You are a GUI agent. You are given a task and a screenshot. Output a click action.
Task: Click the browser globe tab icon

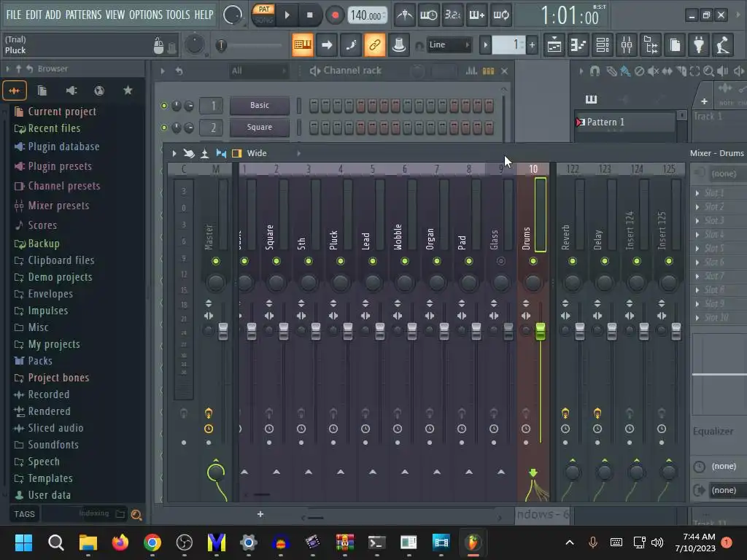(99, 90)
